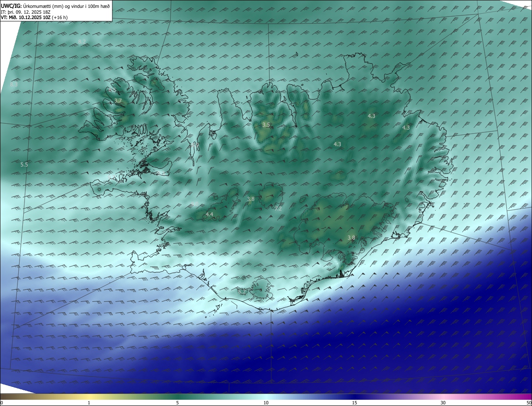Click the "10" label on the color scale
Image resolution: width=532 pixels, height=406 pixels.
pos(266,403)
